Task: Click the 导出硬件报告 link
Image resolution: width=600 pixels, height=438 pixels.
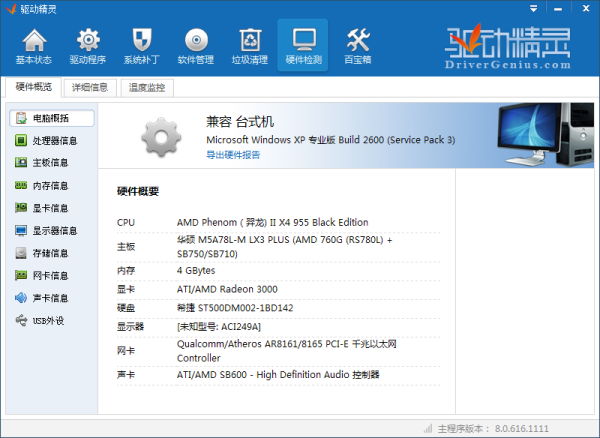Action: coord(233,155)
